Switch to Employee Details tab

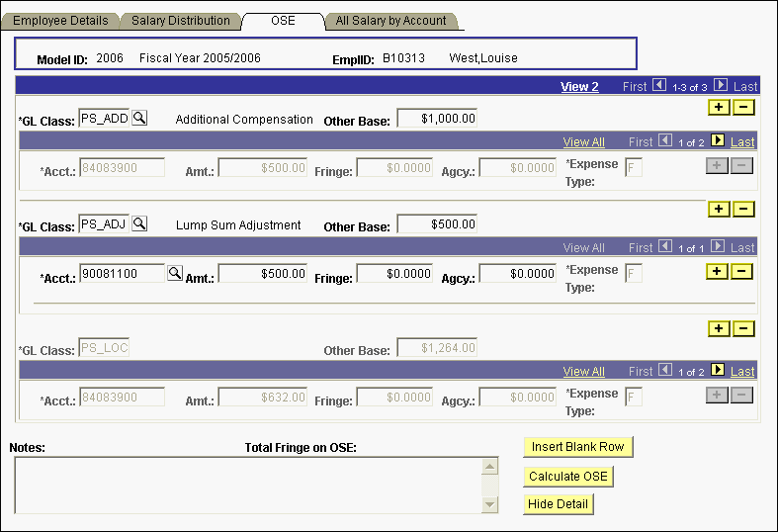pyautogui.click(x=60, y=21)
